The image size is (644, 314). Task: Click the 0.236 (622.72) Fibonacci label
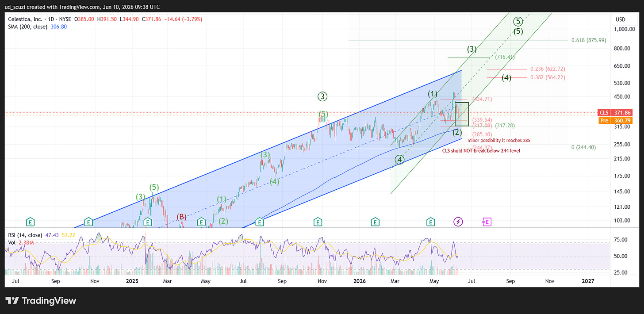pos(548,69)
